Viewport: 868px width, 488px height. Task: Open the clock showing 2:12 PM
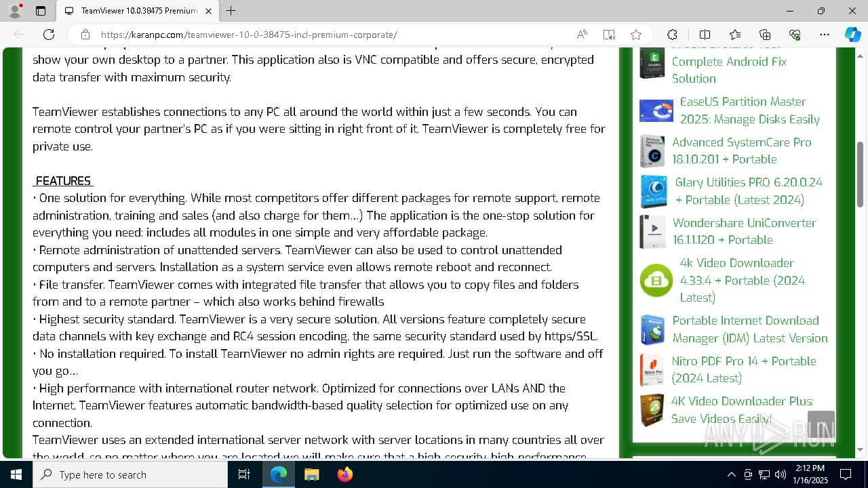coord(810,474)
